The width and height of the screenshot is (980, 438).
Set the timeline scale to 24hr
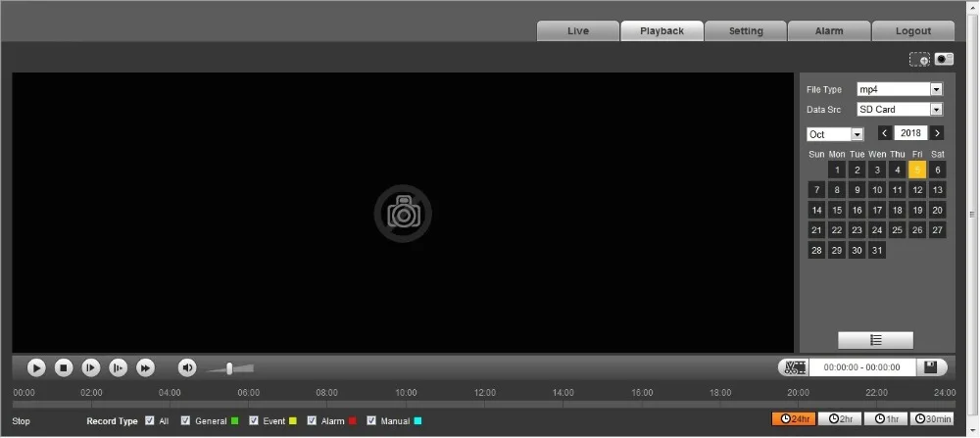point(794,418)
